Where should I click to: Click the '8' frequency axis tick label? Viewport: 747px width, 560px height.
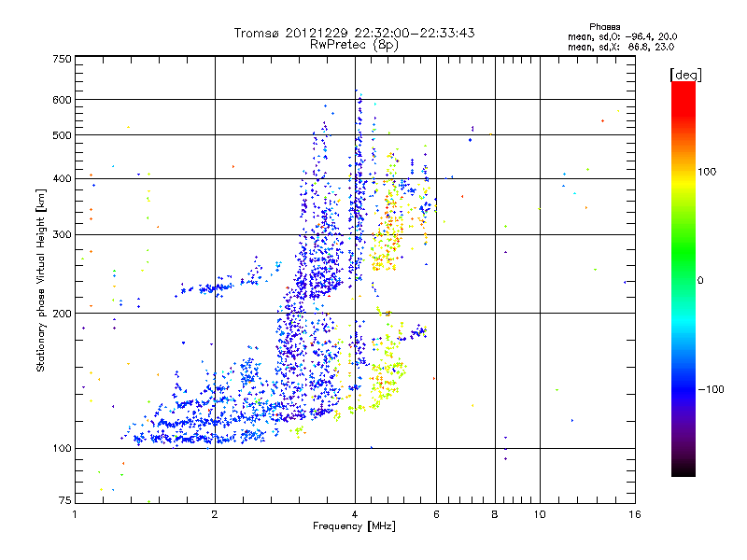(x=495, y=514)
